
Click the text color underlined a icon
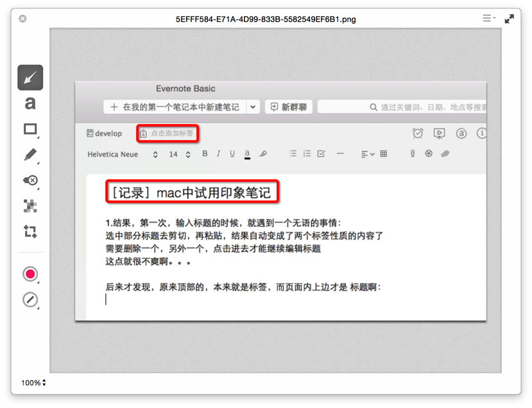pos(247,154)
